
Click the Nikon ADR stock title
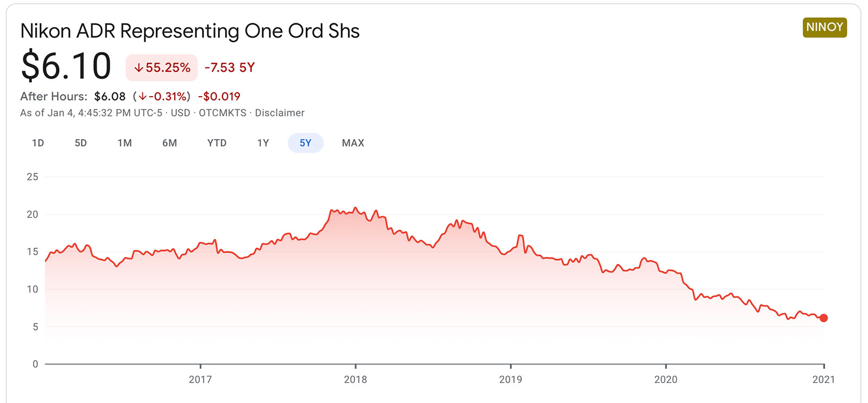[x=190, y=31]
